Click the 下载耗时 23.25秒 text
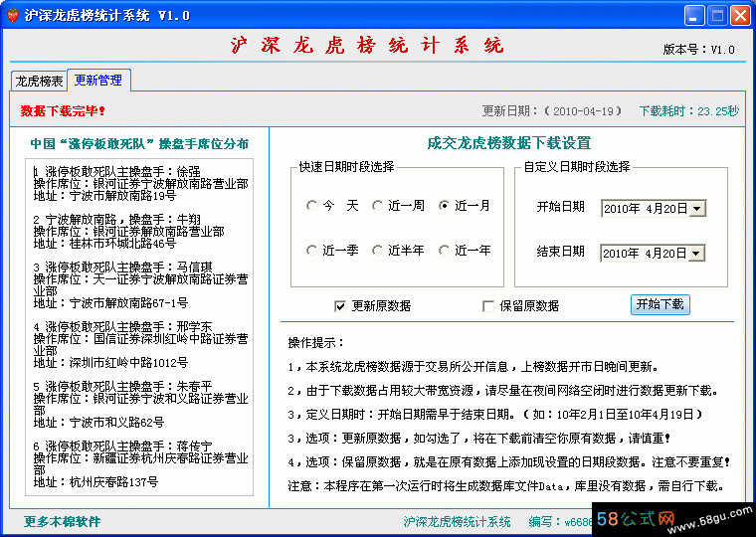This screenshot has height=537, width=756. tap(689, 111)
